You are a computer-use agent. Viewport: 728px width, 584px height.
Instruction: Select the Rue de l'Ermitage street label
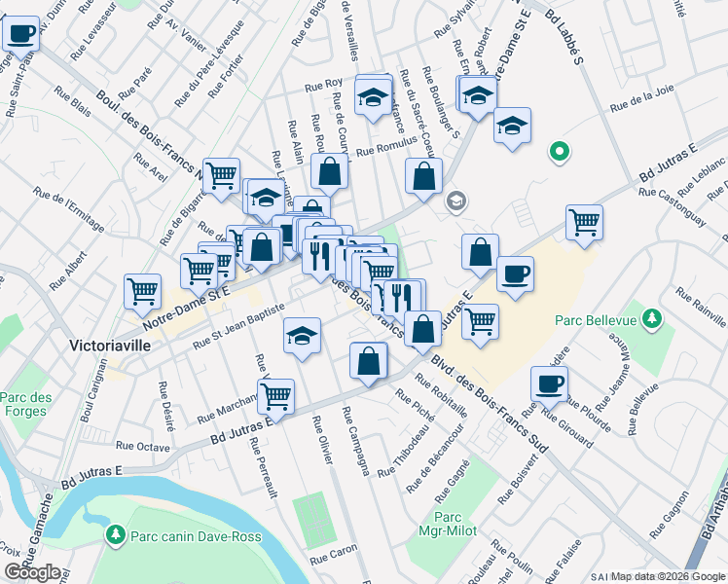click(69, 209)
